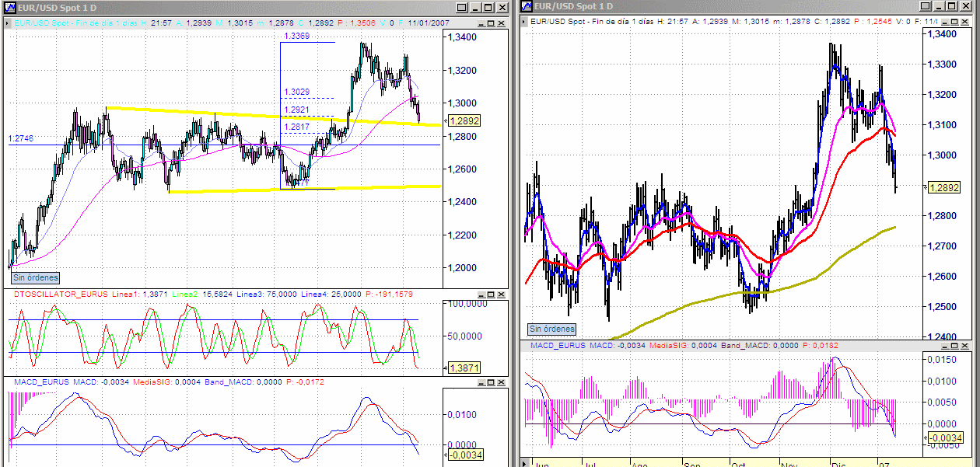Select the 1.3369 Fibonacci level label
The image size is (980, 467).
(296, 36)
